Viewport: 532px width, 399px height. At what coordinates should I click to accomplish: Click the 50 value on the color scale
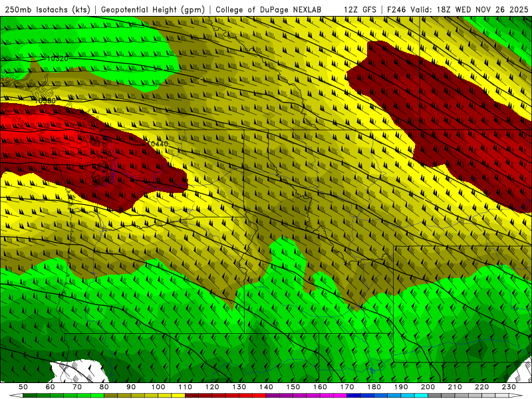click(x=23, y=387)
